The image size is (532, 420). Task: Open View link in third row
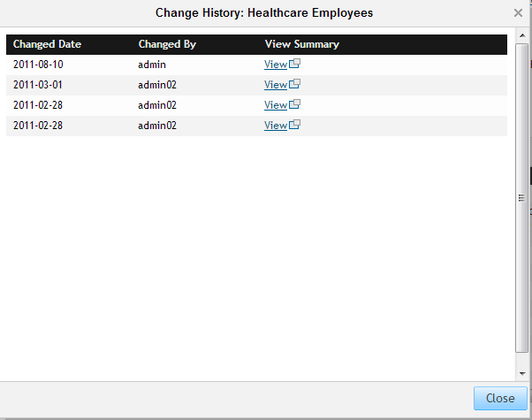pos(276,105)
